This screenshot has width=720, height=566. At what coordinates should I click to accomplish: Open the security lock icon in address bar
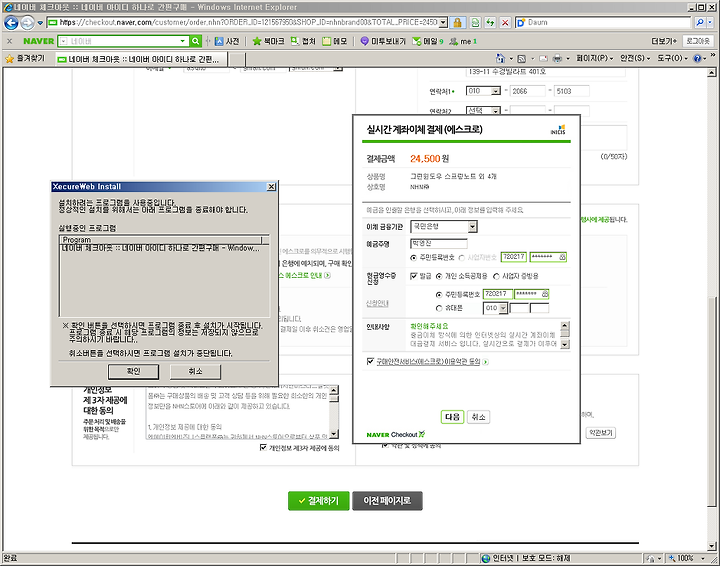pos(457,22)
